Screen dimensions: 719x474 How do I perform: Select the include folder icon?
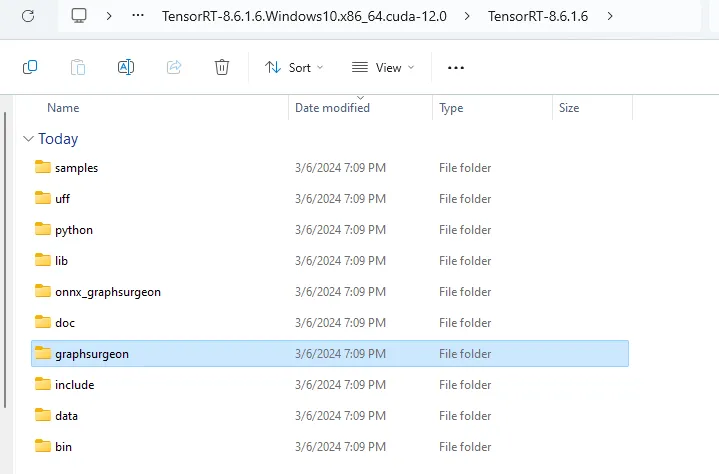[43, 384]
